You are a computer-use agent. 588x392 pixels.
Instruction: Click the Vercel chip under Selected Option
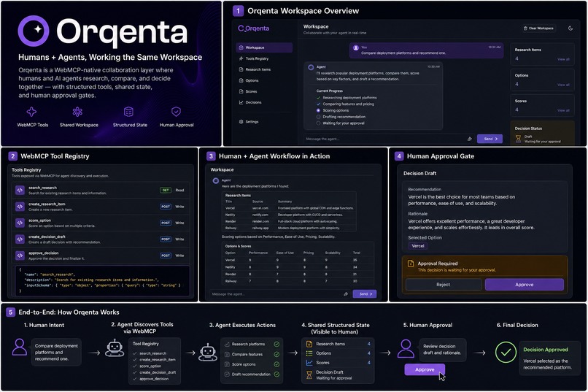point(418,246)
